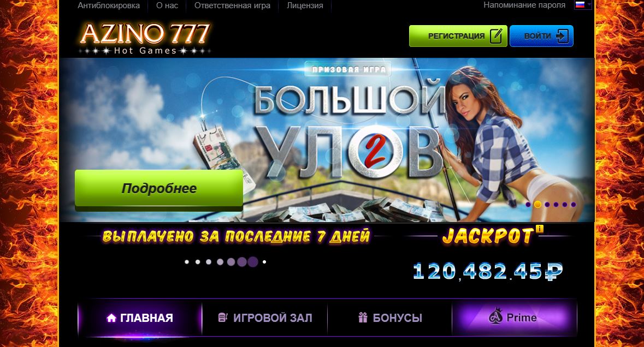Image resolution: width=644 pixels, height=347 pixels.
Task: Open the Лицензия link in top bar
Action: pyautogui.click(x=305, y=6)
